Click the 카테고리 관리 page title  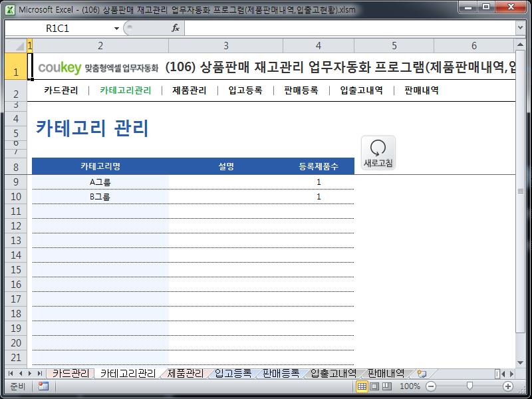coord(92,128)
